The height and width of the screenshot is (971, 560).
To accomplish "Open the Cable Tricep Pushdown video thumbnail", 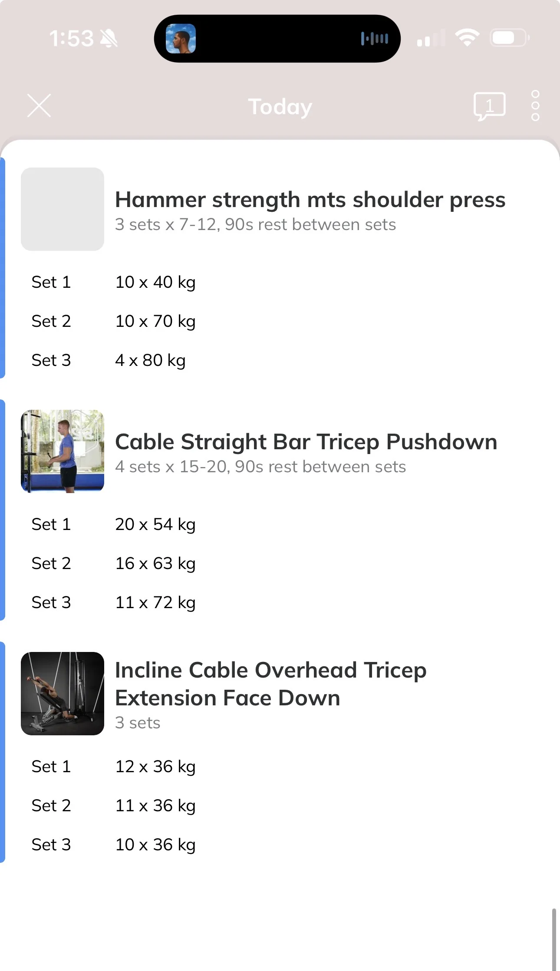I will (x=63, y=451).
